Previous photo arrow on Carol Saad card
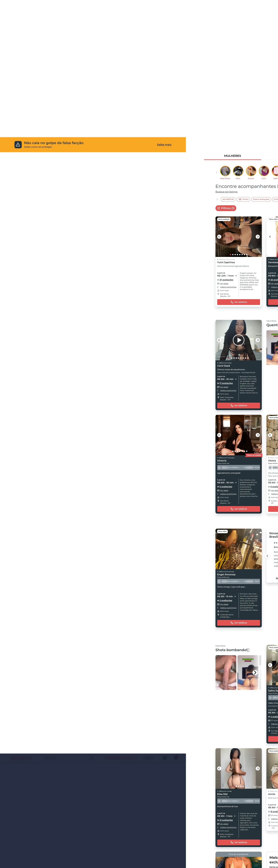The height and width of the screenshot is (868, 278). tap(219, 340)
